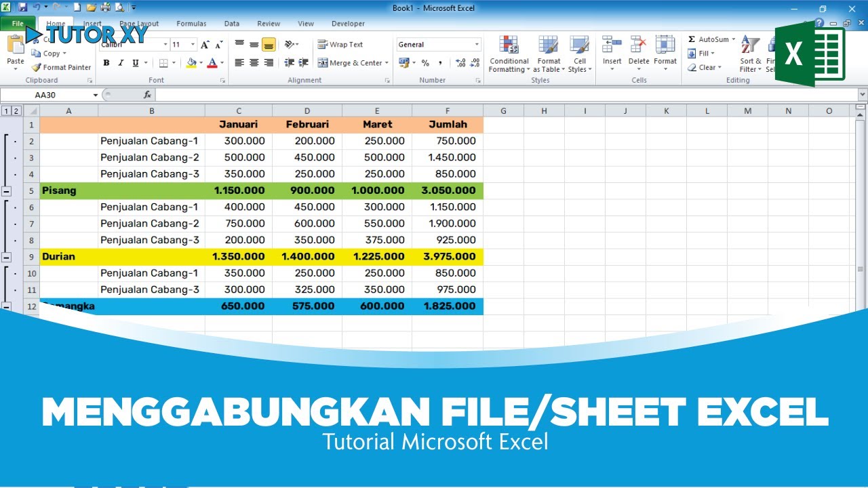Toggle Italic formatting
The width and height of the screenshot is (868, 488).
tap(121, 63)
